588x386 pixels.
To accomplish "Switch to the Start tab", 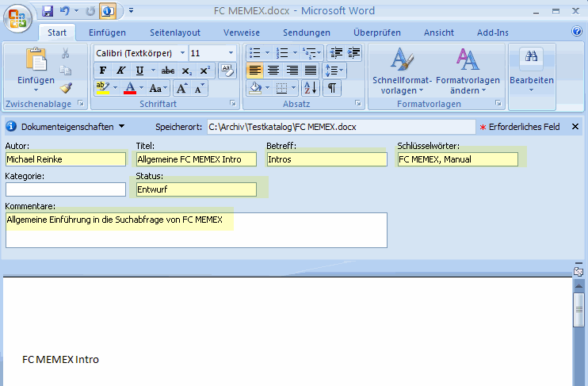I will point(57,32).
